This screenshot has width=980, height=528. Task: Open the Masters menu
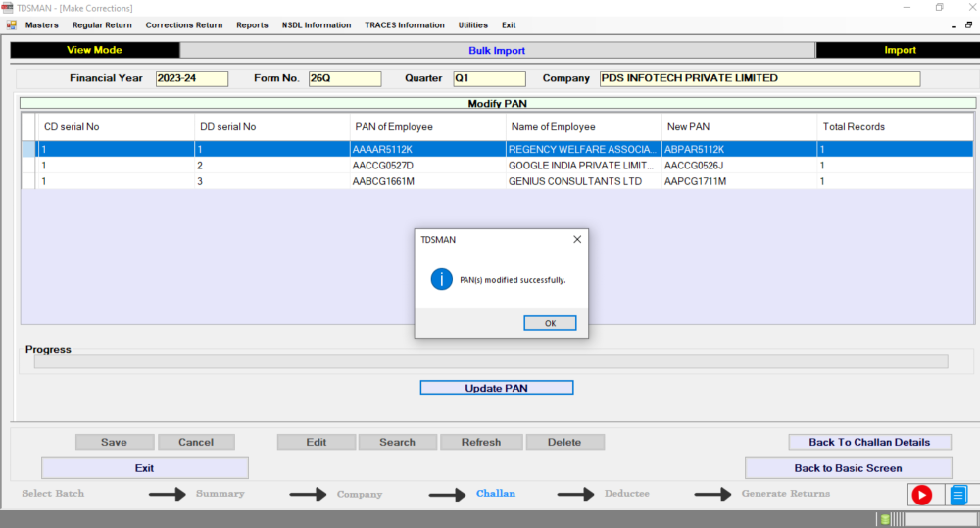tap(42, 25)
